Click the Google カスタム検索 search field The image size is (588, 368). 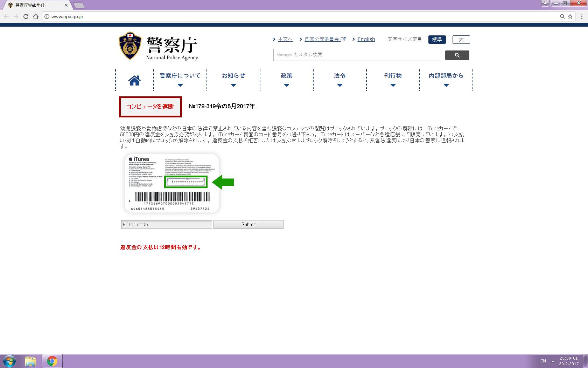pyautogui.click(x=356, y=55)
